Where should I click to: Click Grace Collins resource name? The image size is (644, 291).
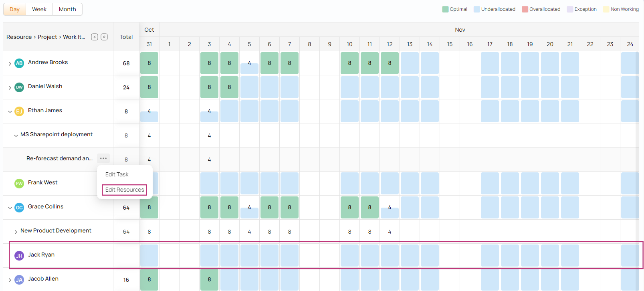pos(46,206)
